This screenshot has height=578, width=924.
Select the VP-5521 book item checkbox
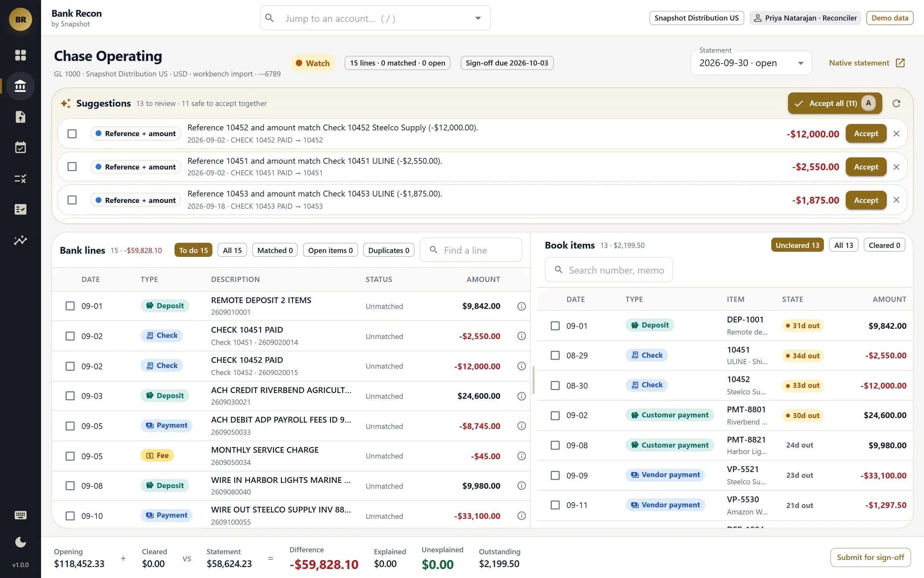pyautogui.click(x=555, y=476)
